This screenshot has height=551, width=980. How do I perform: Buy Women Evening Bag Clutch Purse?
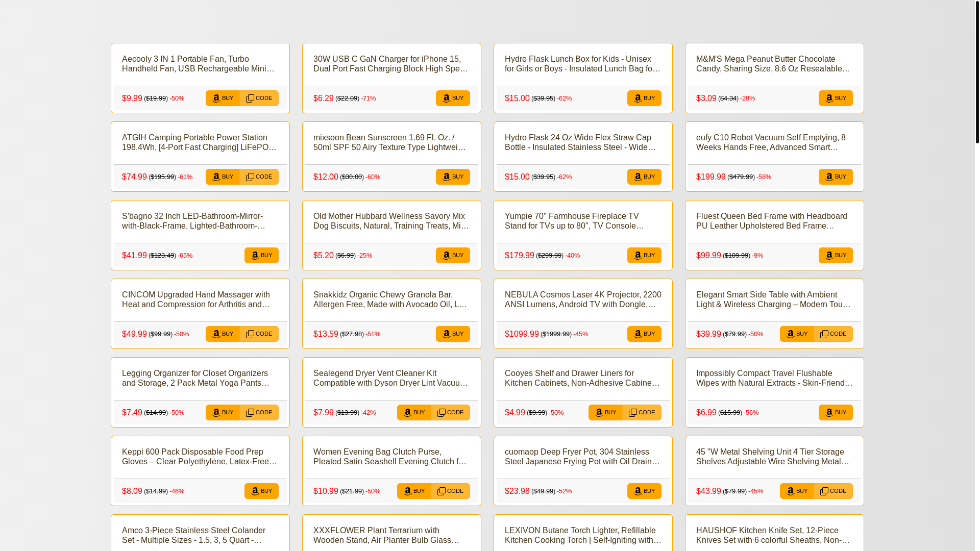(414, 491)
